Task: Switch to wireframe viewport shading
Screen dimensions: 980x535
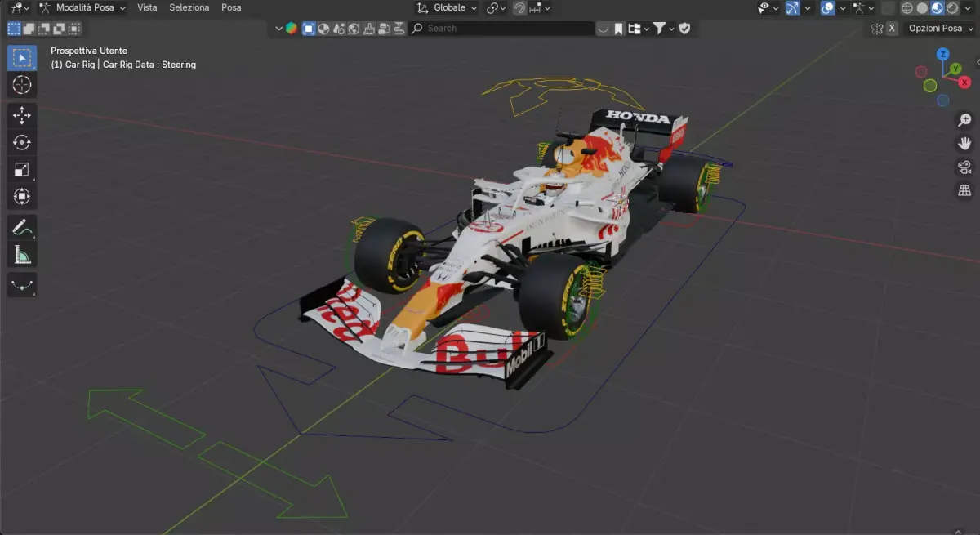Action: click(906, 8)
